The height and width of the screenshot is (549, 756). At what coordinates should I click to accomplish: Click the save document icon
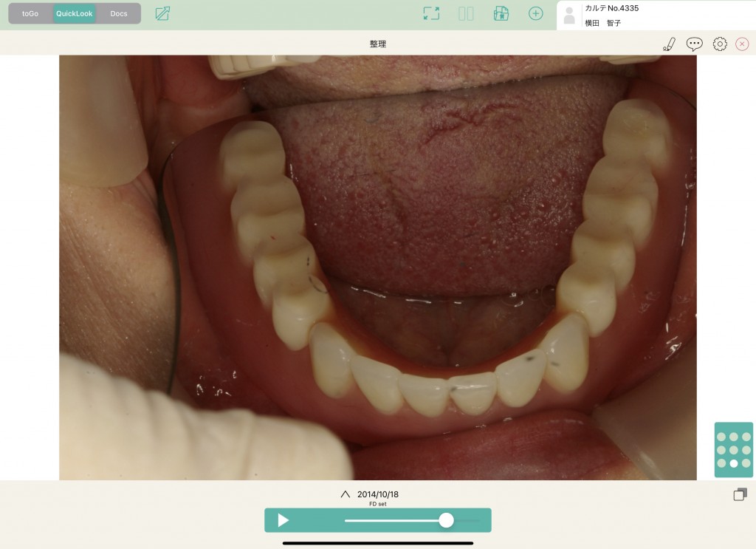pyautogui.click(x=501, y=13)
